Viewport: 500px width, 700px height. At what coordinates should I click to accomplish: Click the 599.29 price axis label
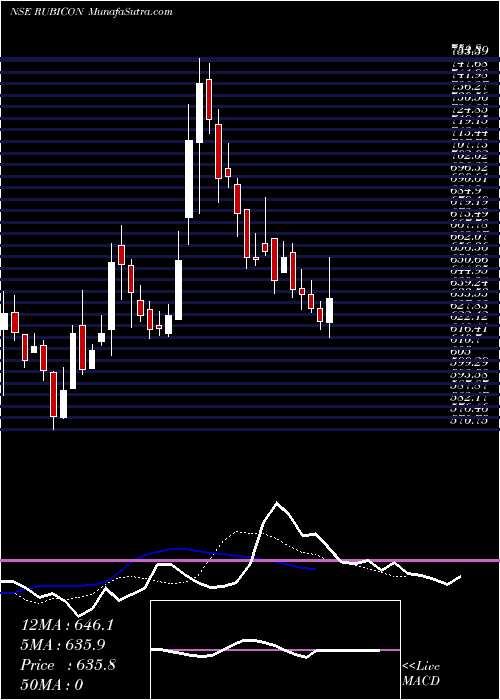(x=469, y=363)
